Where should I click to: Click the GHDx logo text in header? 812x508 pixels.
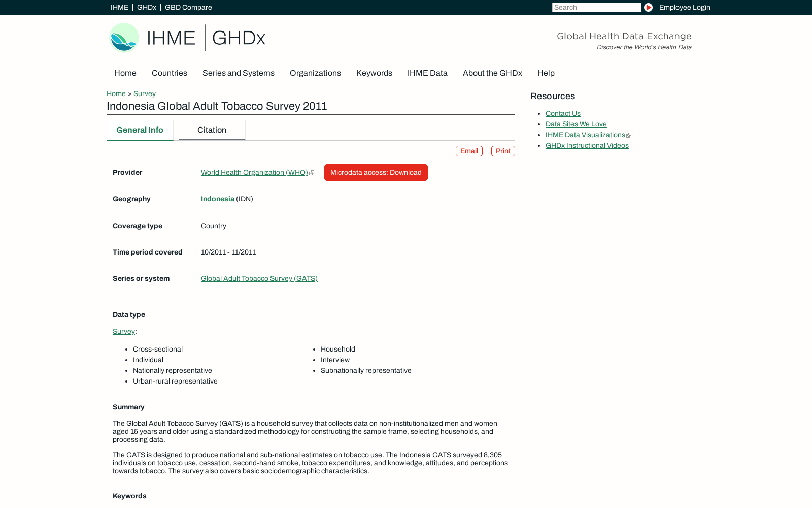pyautogui.click(x=239, y=38)
